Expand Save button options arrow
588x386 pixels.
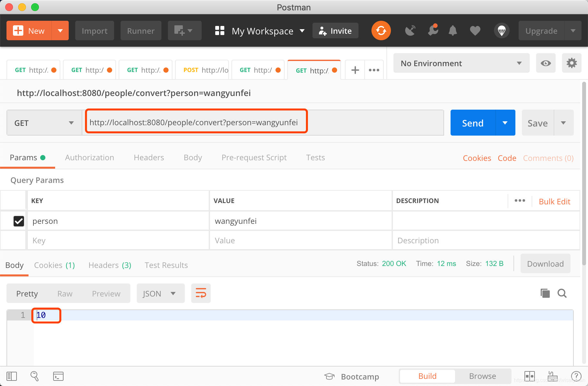click(563, 123)
